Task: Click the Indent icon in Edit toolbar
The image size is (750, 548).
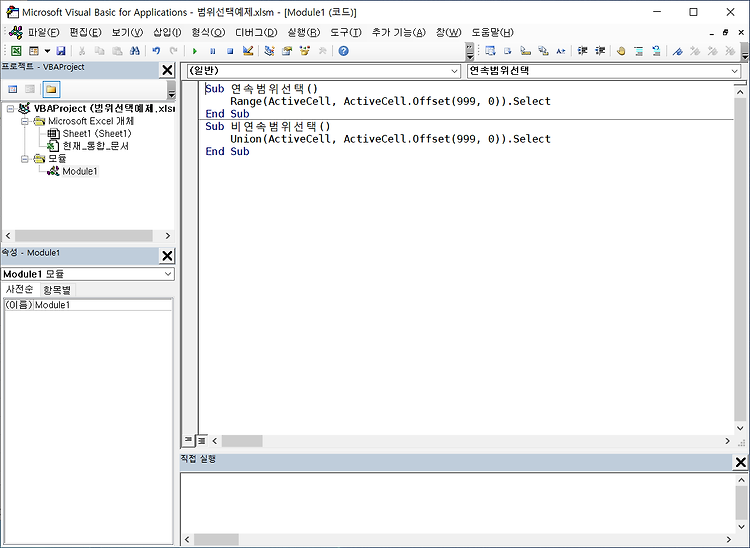Action: point(582,51)
